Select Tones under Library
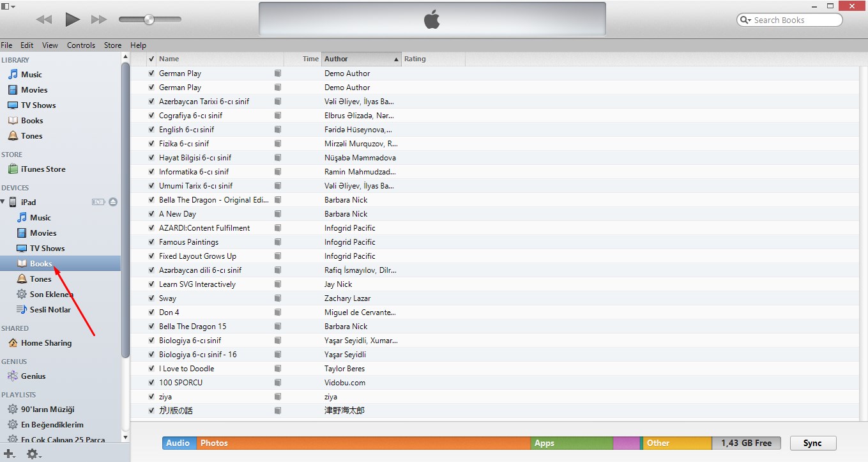The image size is (868, 462). 31,136
